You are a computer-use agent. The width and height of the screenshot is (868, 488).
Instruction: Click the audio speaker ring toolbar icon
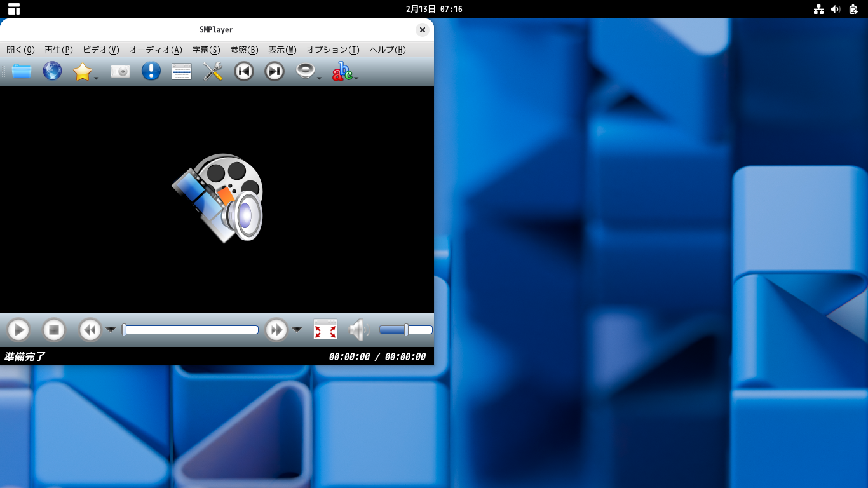[306, 71]
